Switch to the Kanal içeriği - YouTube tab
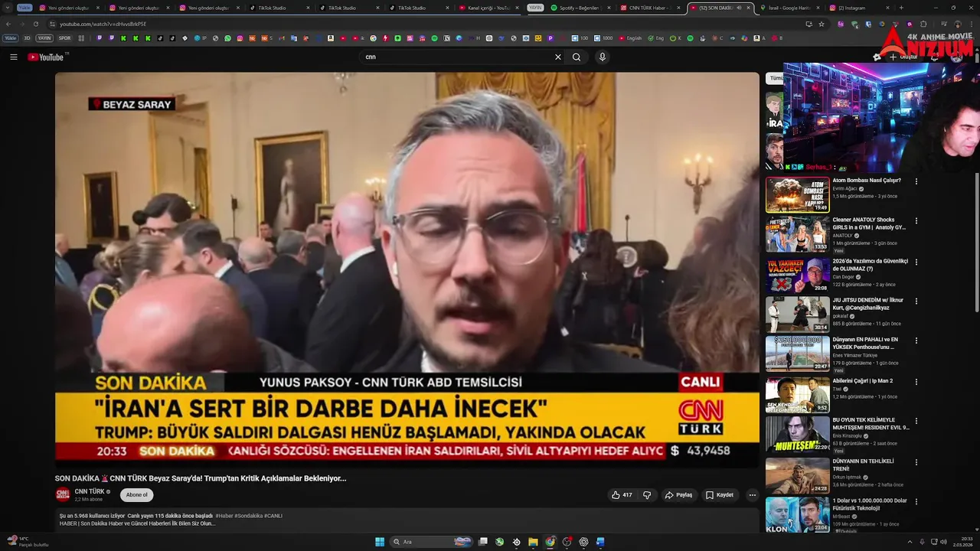Viewport: 980px width, 551px height. (x=488, y=8)
